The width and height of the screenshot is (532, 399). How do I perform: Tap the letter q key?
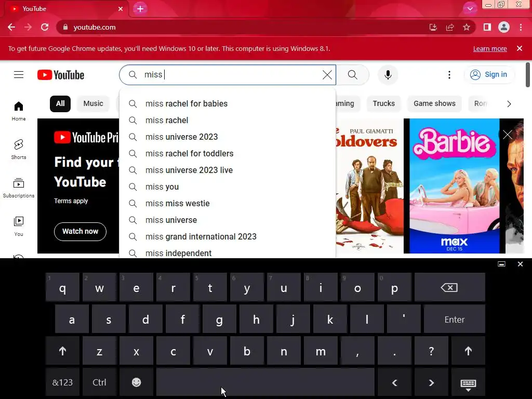tap(62, 288)
